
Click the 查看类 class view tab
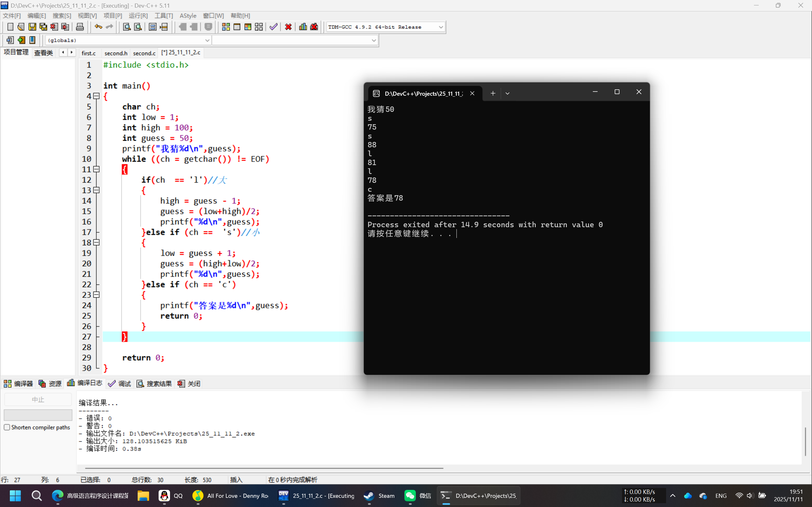pyautogui.click(x=44, y=53)
